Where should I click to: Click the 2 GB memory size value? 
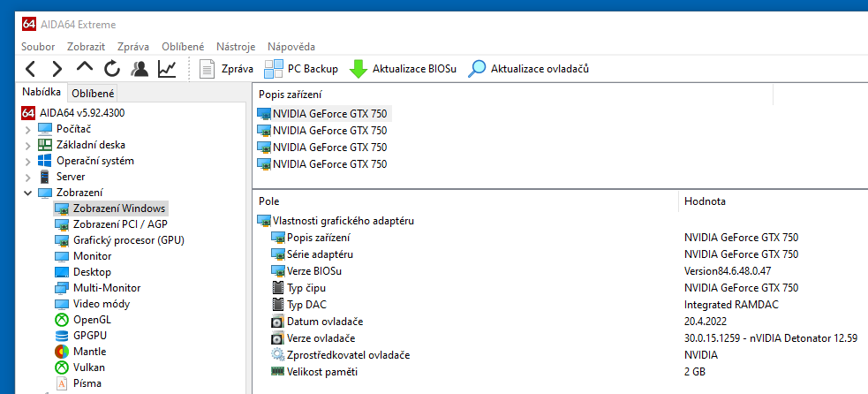[x=695, y=372]
